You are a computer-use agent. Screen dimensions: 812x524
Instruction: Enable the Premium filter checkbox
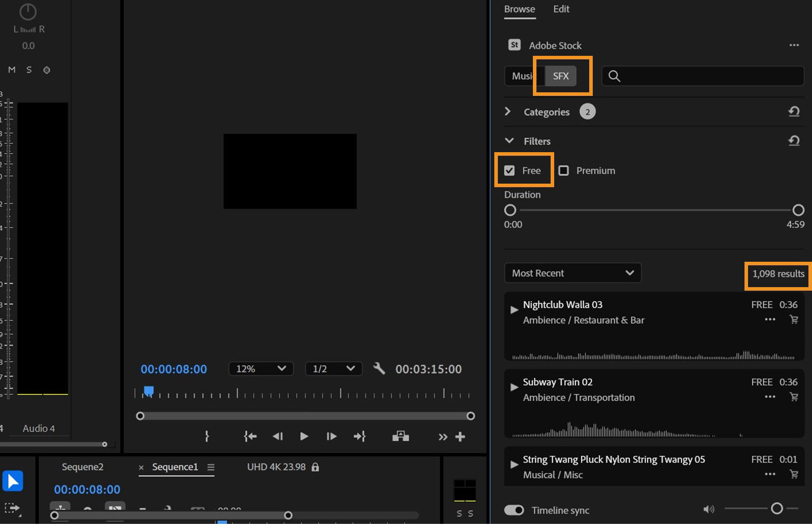(563, 170)
